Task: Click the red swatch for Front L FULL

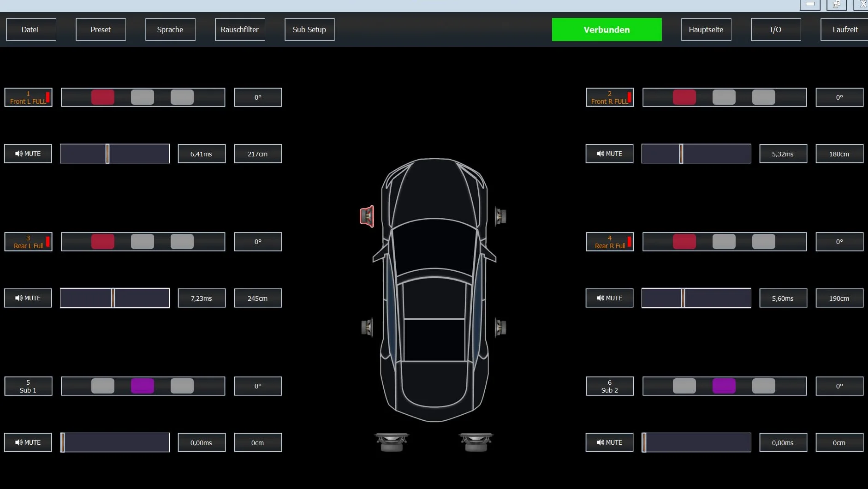Action: [103, 97]
